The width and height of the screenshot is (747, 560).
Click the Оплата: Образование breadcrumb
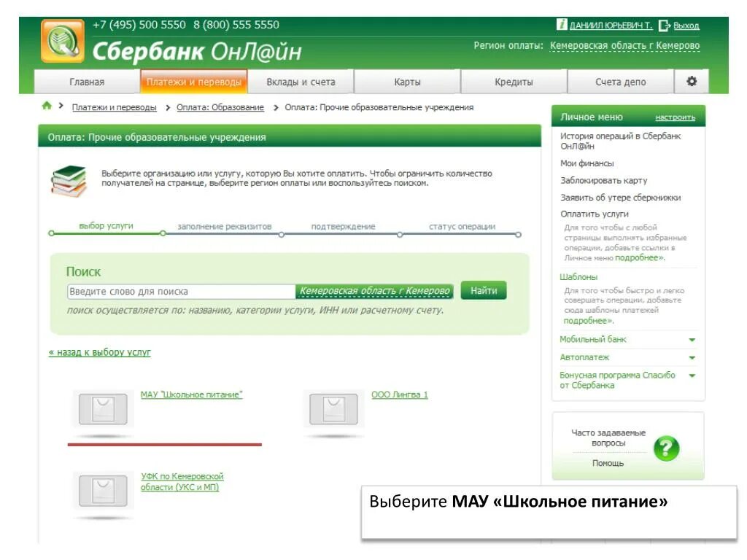[220, 107]
